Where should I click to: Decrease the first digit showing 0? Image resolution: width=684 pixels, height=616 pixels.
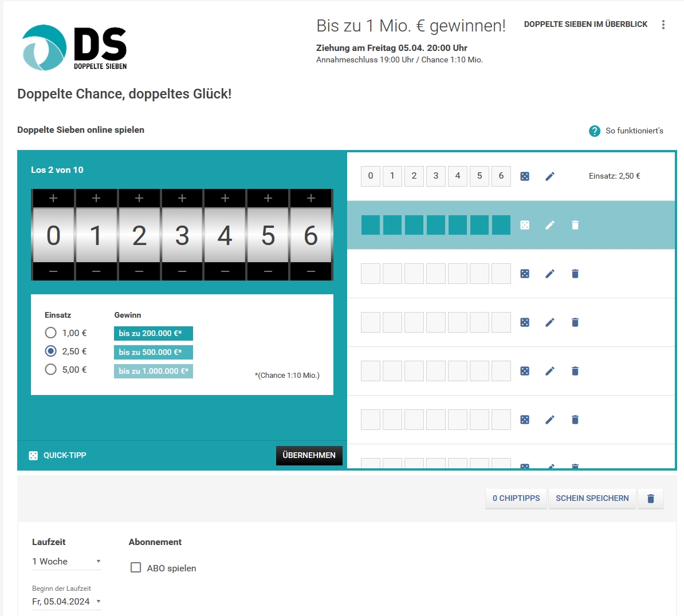click(53, 271)
